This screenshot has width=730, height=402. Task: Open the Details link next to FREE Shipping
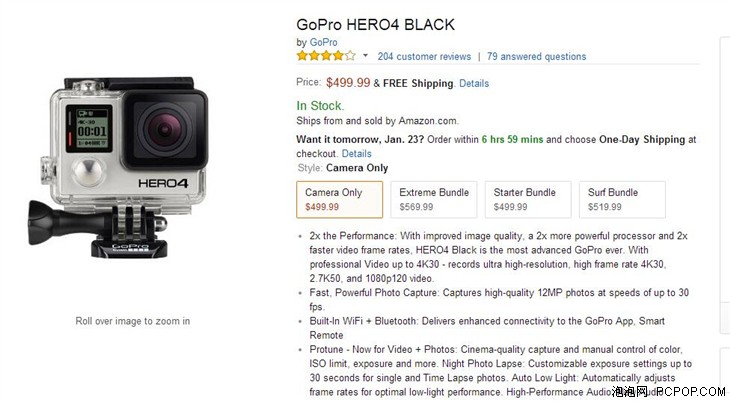pyautogui.click(x=474, y=83)
